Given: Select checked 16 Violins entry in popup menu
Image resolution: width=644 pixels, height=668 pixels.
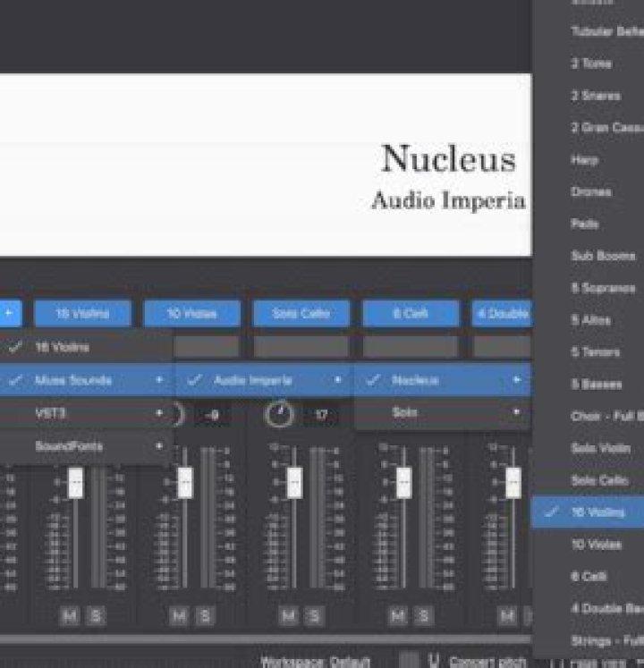Looking at the screenshot, I should click(85, 347).
